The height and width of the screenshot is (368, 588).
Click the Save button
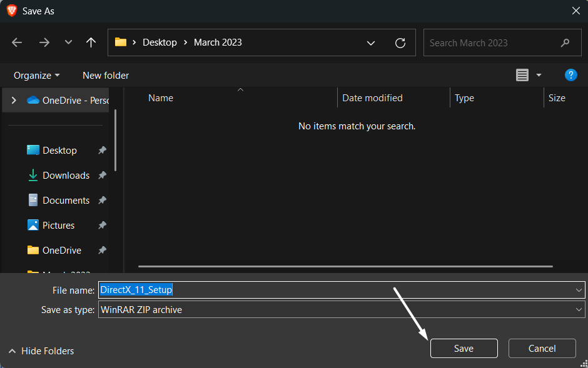tap(464, 349)
